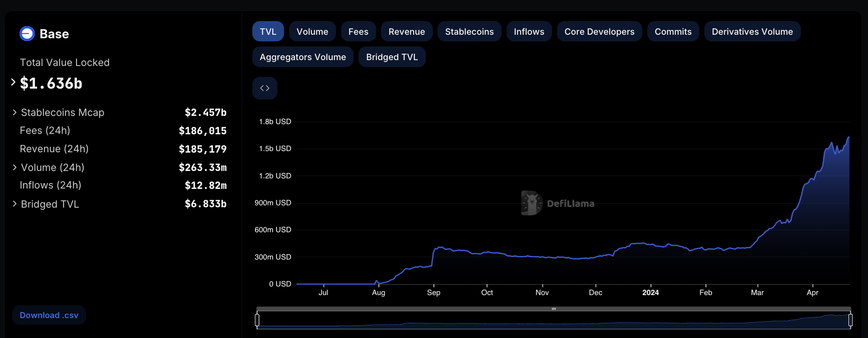Click the Aggregators Volume option

303,57
